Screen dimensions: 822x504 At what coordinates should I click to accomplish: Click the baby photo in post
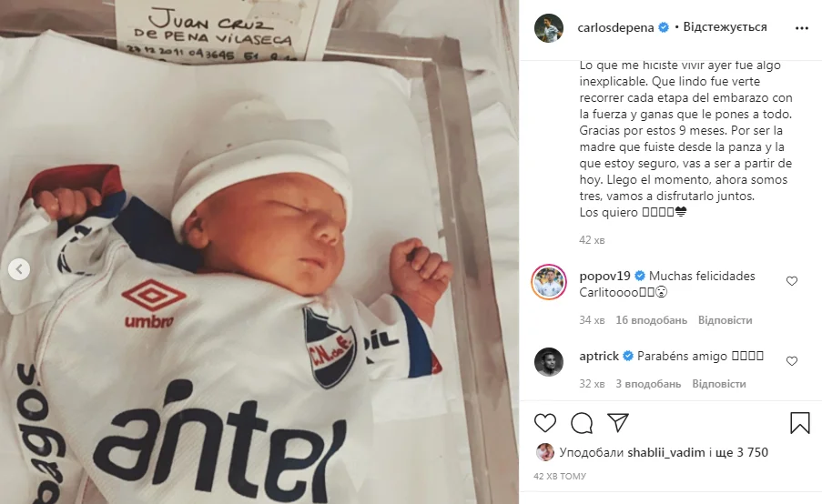click(259, 252)
